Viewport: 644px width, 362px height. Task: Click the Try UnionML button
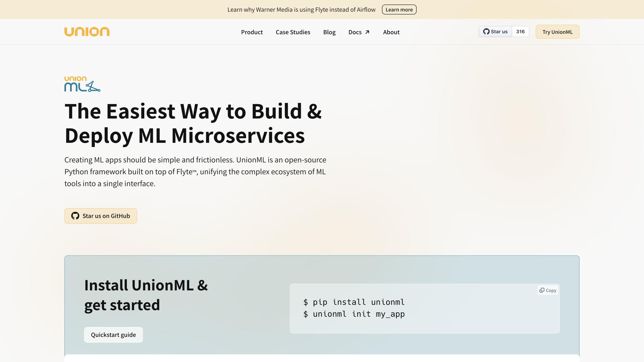click(557, 32)
